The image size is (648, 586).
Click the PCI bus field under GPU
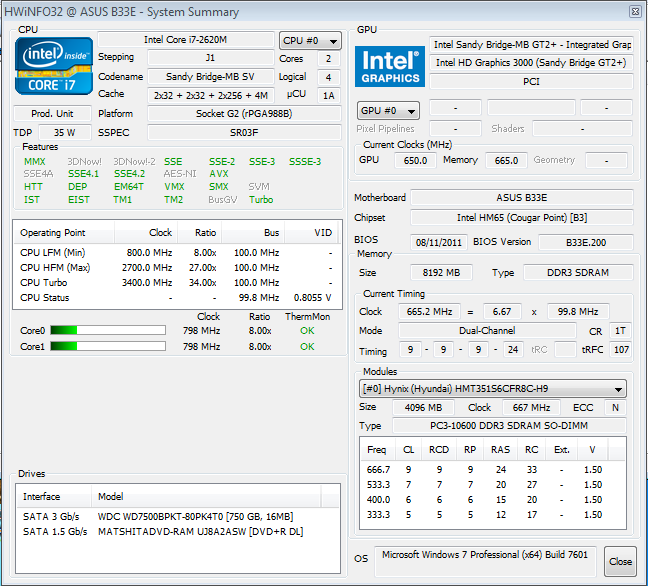coord(531,81)
